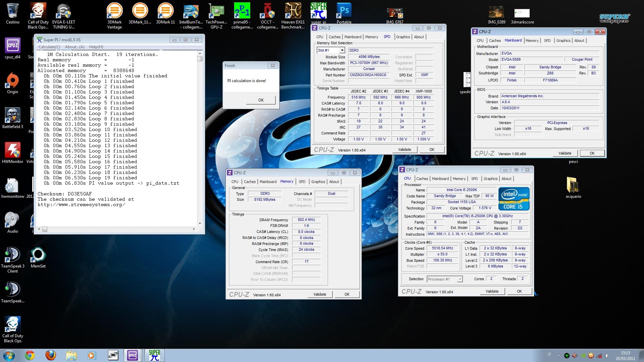Open Photoshop Portable shortcut

pos(344,13)
